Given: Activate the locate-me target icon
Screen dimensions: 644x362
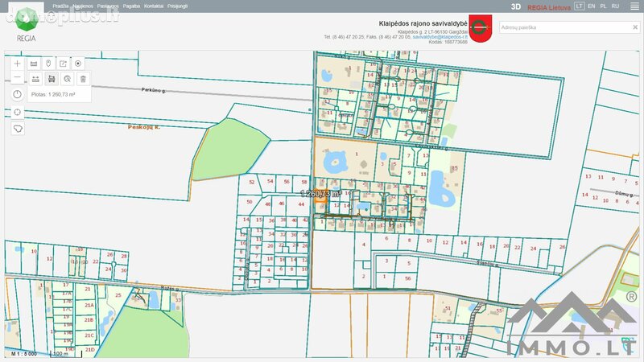Looking at the screenshot, I should tap(78, 64).
